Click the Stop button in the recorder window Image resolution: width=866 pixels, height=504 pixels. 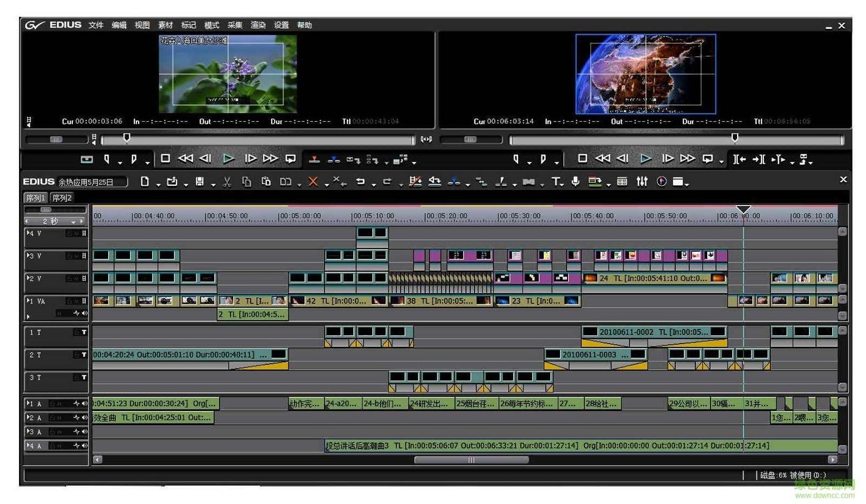pyautogui.click(x=582, y=158)
